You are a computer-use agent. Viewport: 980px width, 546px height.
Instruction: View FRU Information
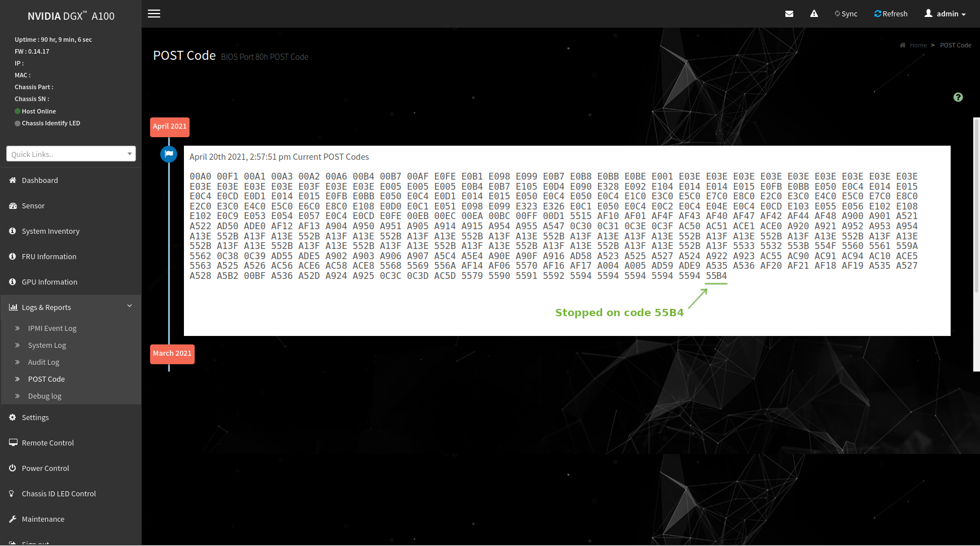point(49,256)
